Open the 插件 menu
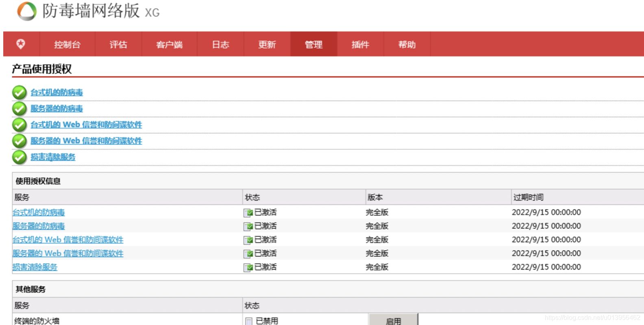The image size is (644, 325). coord(361,44)
